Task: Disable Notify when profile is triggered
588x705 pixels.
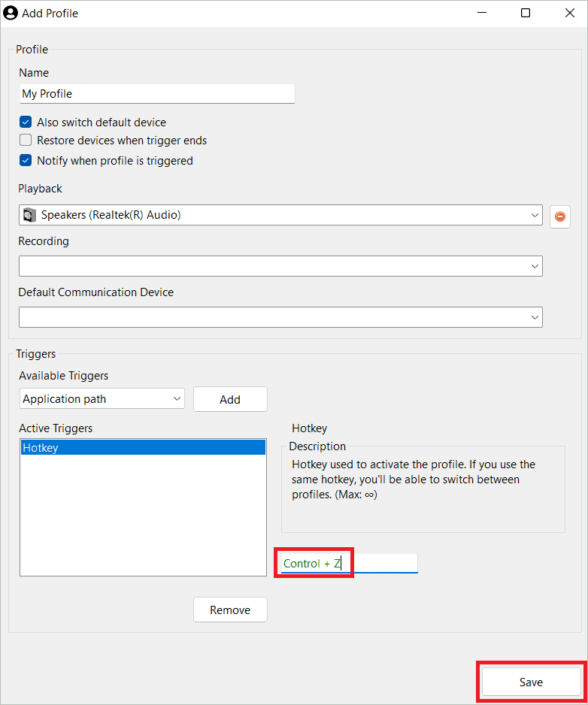Action: point(26,160)
